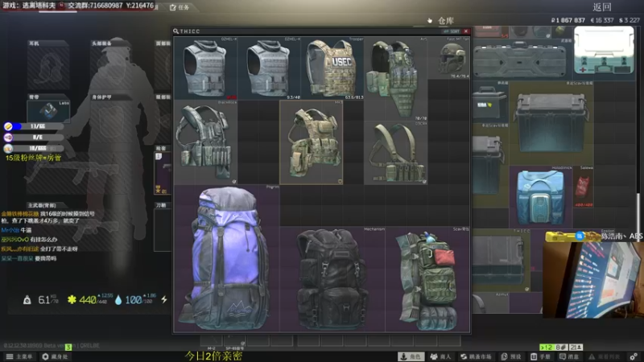This screenshot has height=362, width=644.
Task: Open the 主菜单 main menu
Action: pos(19,356)
